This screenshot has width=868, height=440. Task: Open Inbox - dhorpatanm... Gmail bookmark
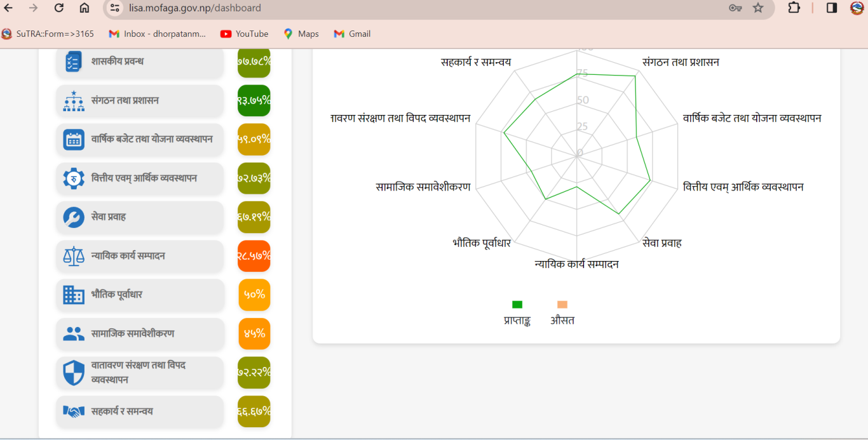tap(157, 34)
